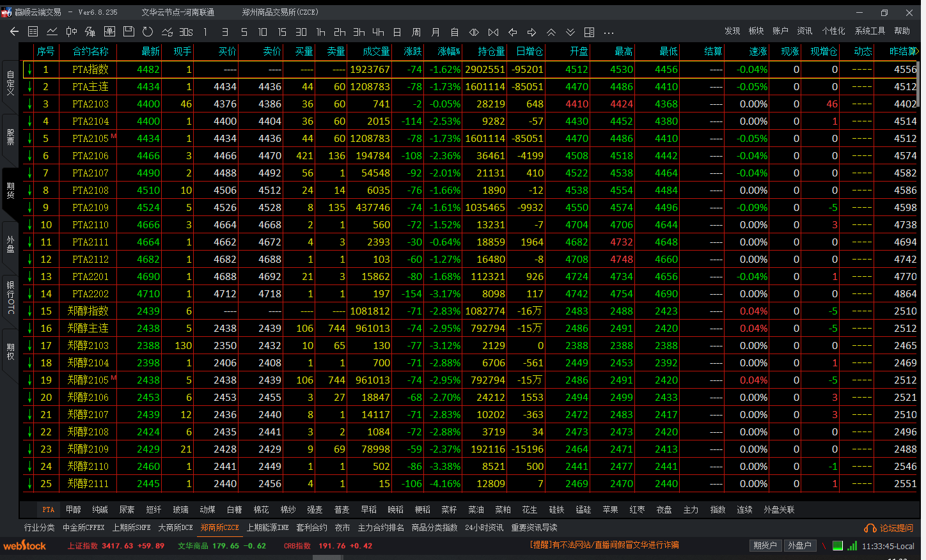Switch to the 自定义 sidebar tab

tap(10, 83)
